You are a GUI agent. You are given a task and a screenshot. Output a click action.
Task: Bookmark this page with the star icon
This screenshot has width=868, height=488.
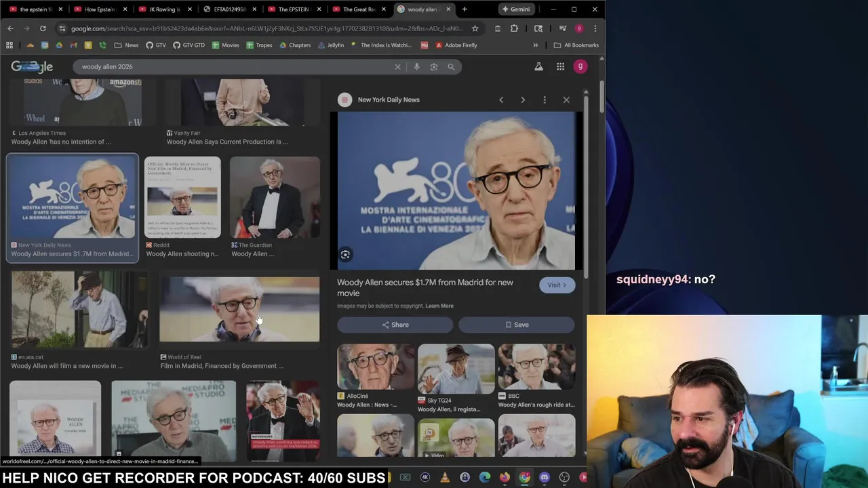point(475,28)
